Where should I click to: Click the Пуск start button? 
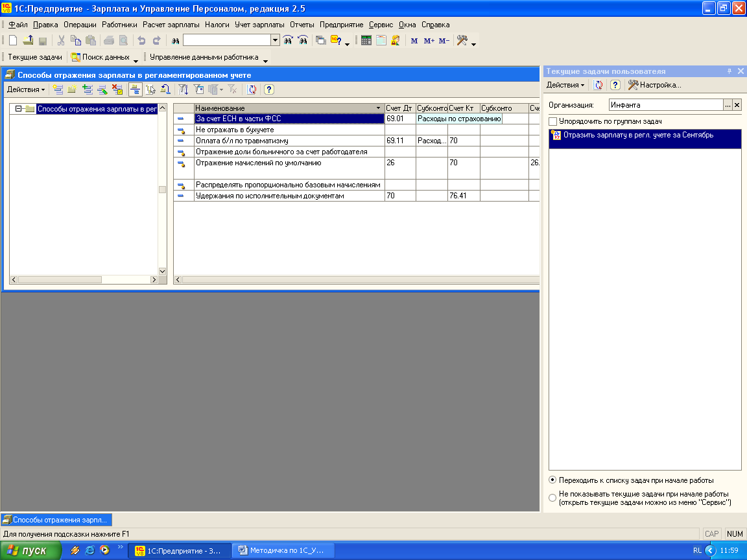pos(30,550)
